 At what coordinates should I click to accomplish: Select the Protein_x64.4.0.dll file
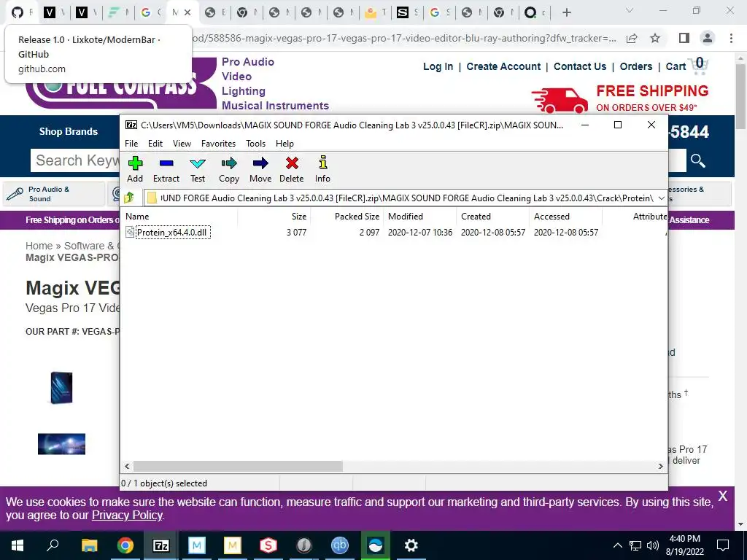[x=172, y=233]
